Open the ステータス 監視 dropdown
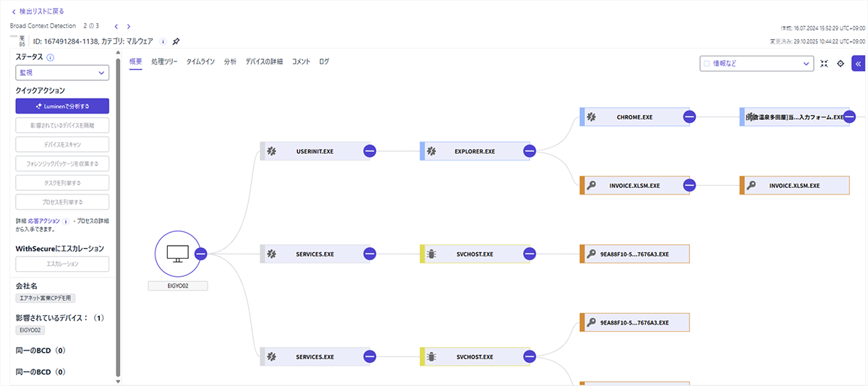 (x=62, y=73)
